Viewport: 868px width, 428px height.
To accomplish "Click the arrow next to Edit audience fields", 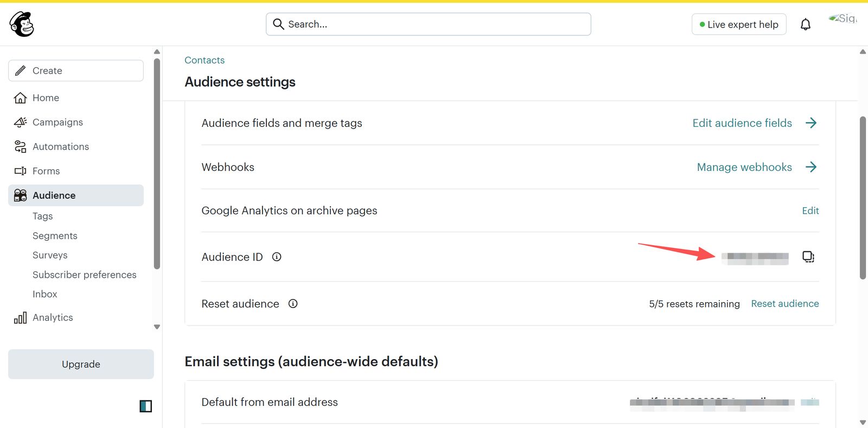I will tap(811, 123).
